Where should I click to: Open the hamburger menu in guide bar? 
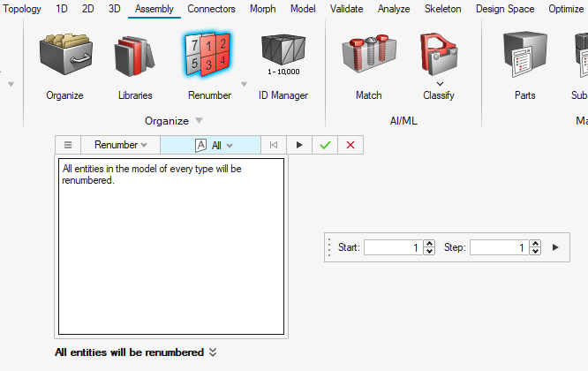coord(68,145)
